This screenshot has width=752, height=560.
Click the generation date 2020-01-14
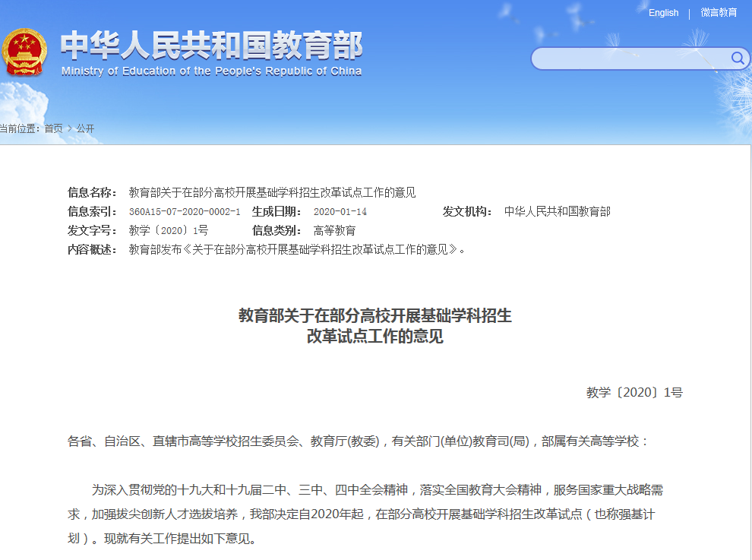pyautogui.click(x=340, y=212)
